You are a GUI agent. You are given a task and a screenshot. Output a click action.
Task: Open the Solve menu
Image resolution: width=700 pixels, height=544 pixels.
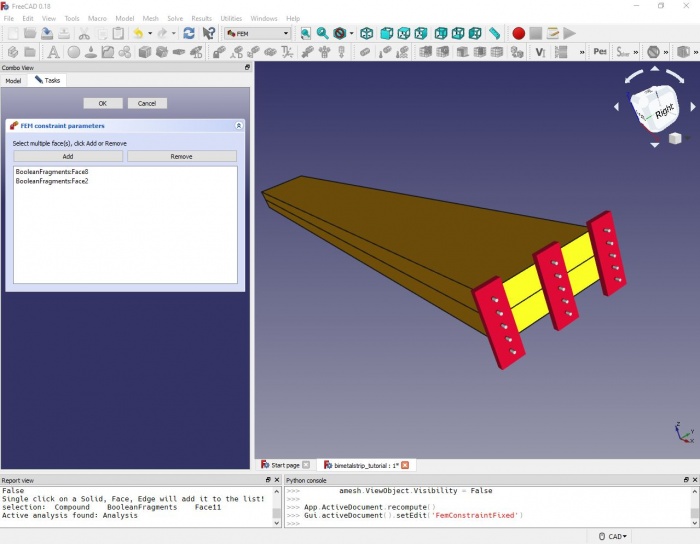pyautogui.click(x=175, y=18)
